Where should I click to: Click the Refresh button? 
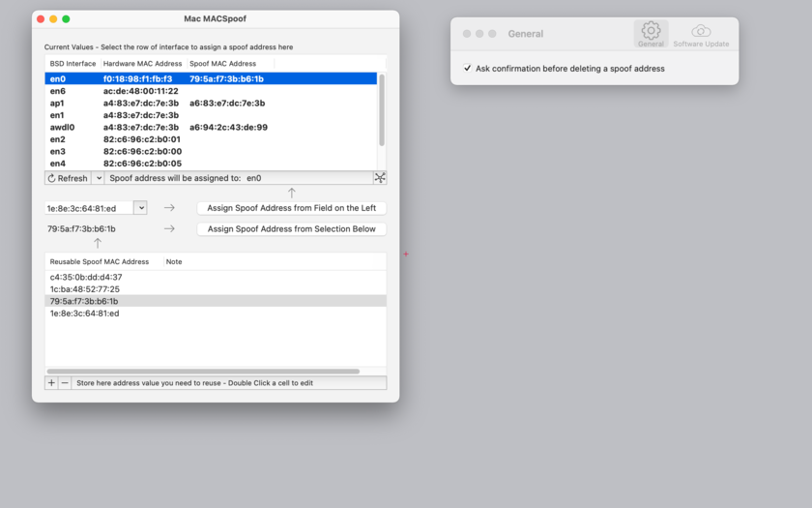click(68, 178)
